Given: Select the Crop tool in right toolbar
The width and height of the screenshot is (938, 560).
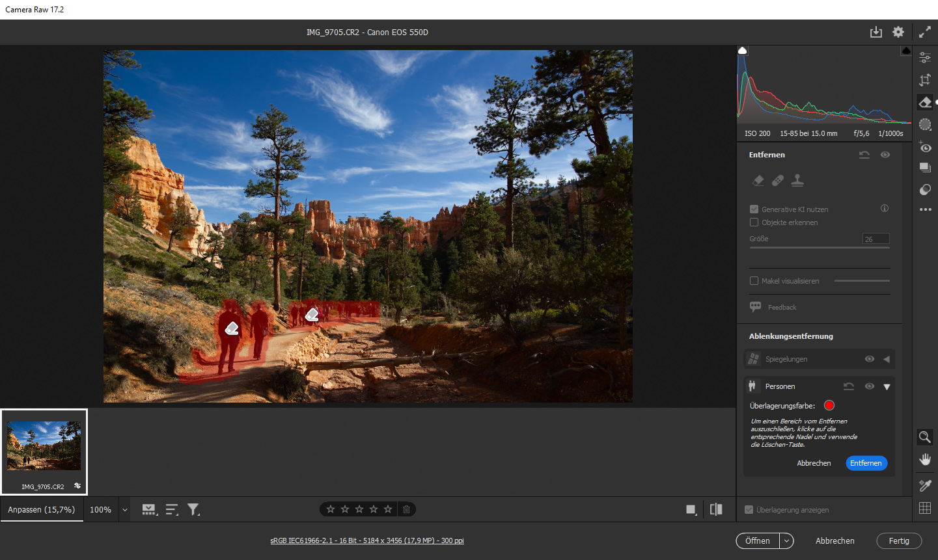Looking at the screenshot, I should coord(925,80).
